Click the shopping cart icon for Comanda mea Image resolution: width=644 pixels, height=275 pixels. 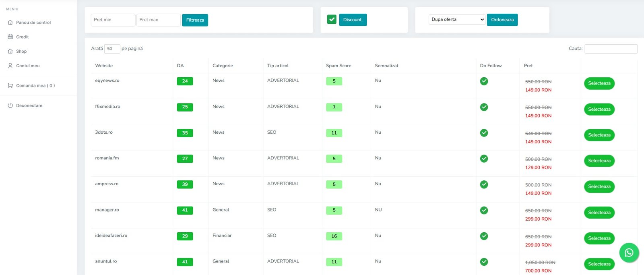[x=10, y=85]
